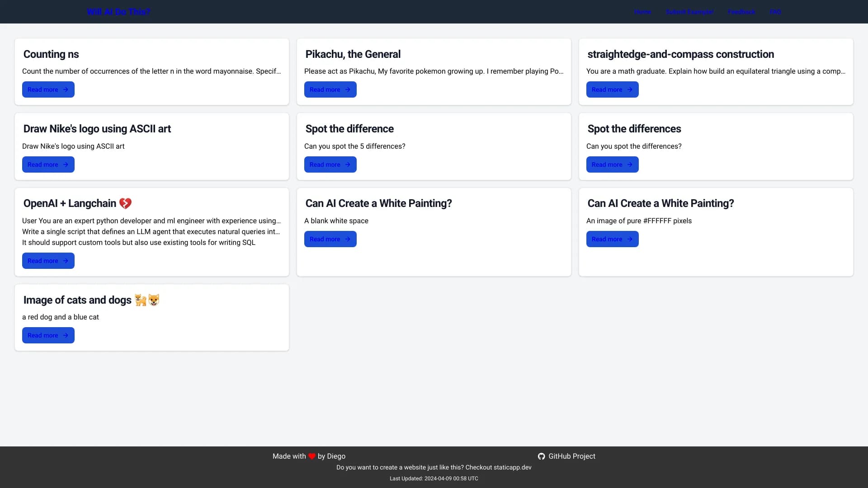868x488 pixels.
Task: Open the GitHub Project link
Action: tap(571, 456)
